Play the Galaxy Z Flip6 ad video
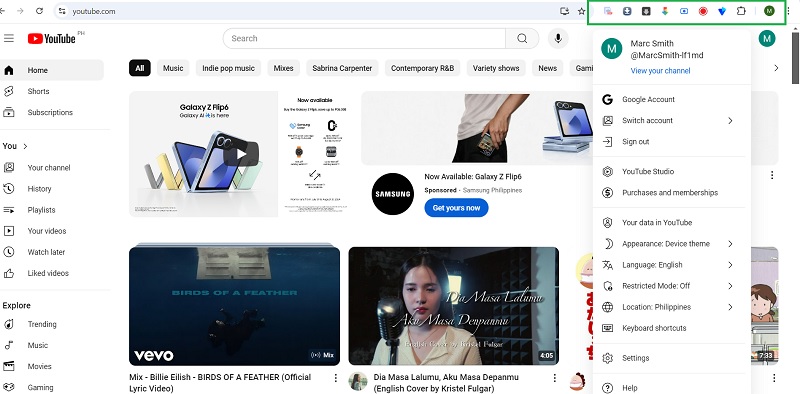800x394 pixels. (241, 154)
